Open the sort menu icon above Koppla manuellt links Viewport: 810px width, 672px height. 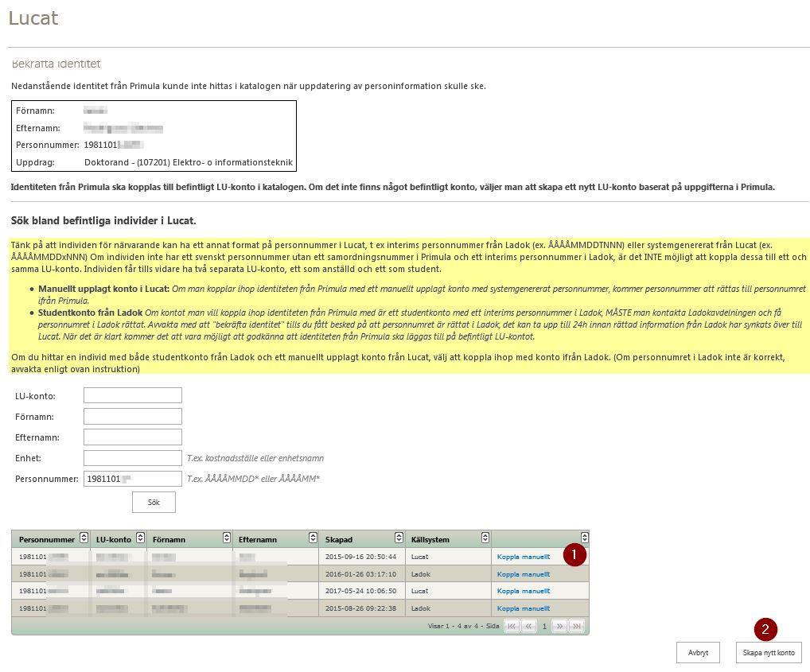(x=584, y=538)
